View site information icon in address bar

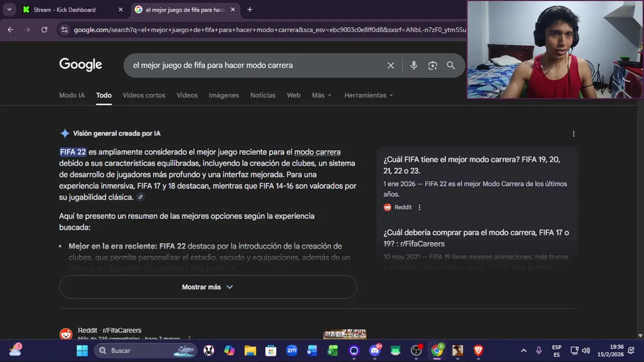64,30
